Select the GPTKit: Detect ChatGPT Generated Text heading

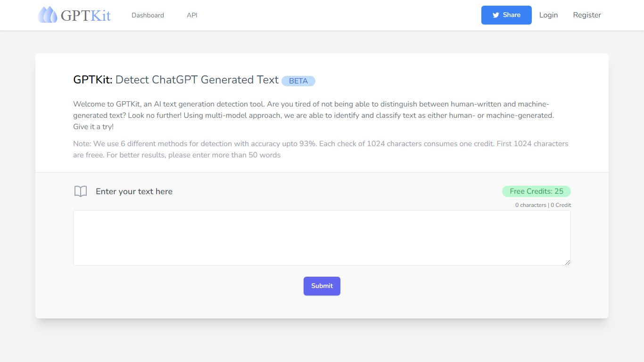pyautogui.click(x=175, y=80)
